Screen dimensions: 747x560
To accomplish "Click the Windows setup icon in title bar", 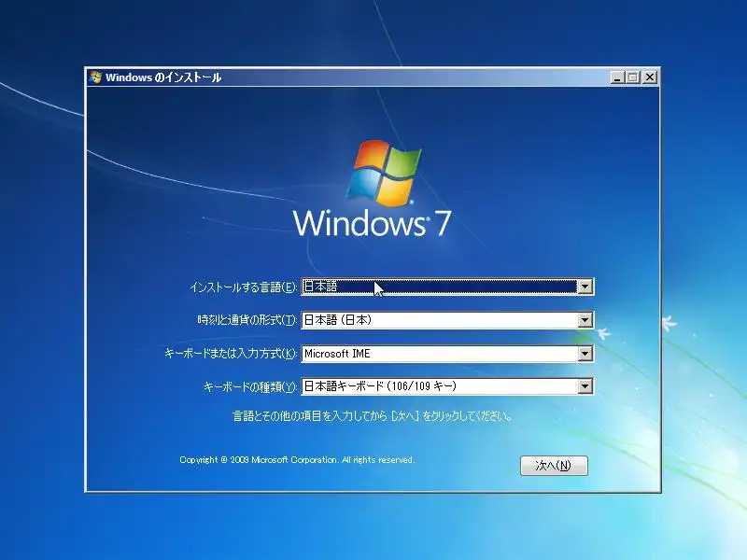I will point(95,77).
